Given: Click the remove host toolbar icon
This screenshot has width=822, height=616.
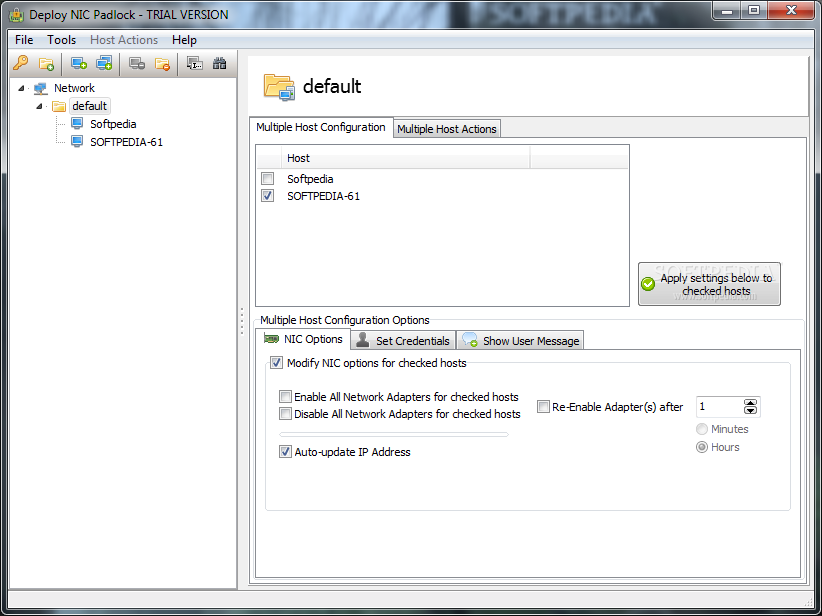Looking at the screenshot, I should coord(137,64).
